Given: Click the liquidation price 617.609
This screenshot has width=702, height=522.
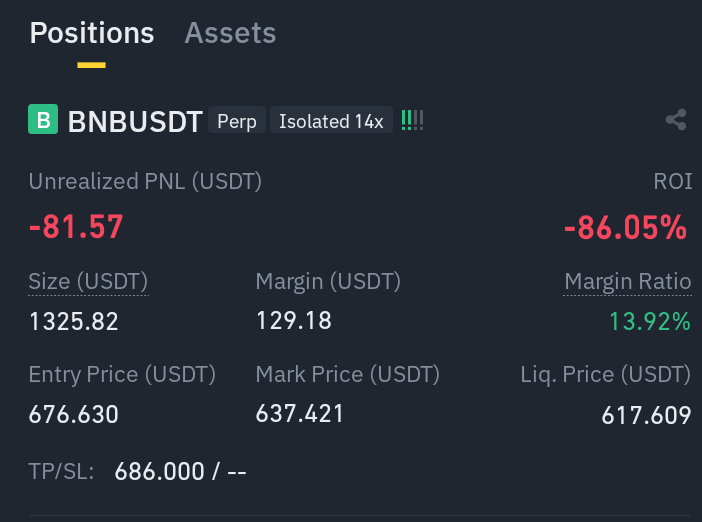Looking at the screenshot, I should click(x=646, y=415).
